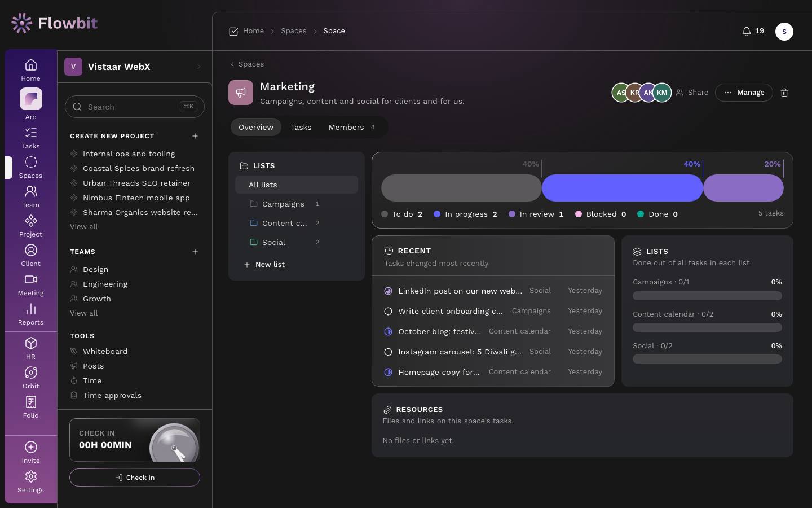Toggle status of LinkedIn post task
The image size is (812, 508).
click(x=388, y=291)
